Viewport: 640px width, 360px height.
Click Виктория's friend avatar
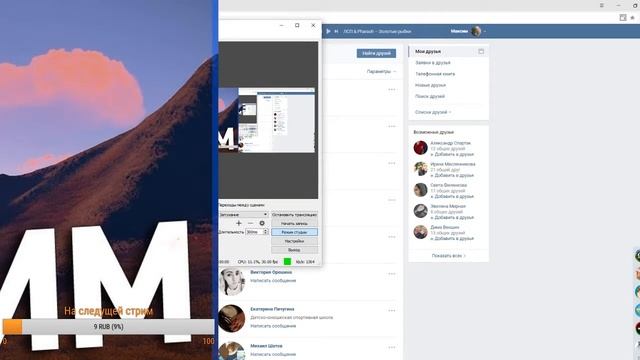(231, 281)
